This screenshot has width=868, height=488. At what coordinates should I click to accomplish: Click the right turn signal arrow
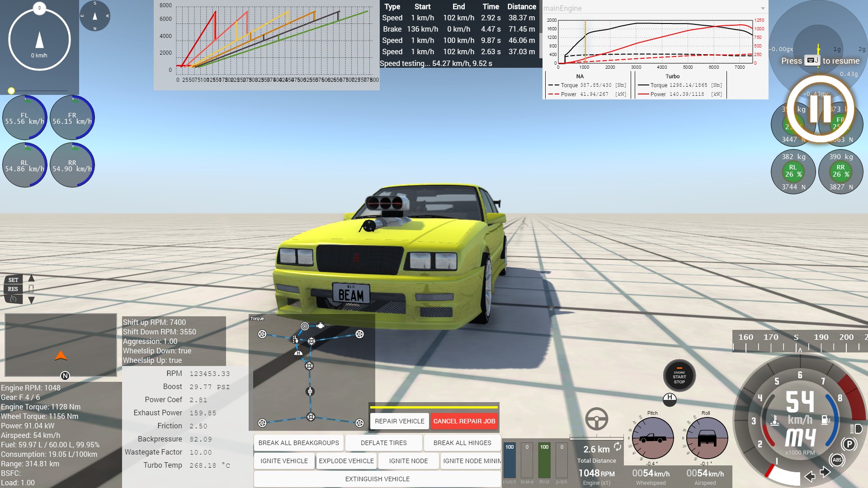click(x=825, y=472)
